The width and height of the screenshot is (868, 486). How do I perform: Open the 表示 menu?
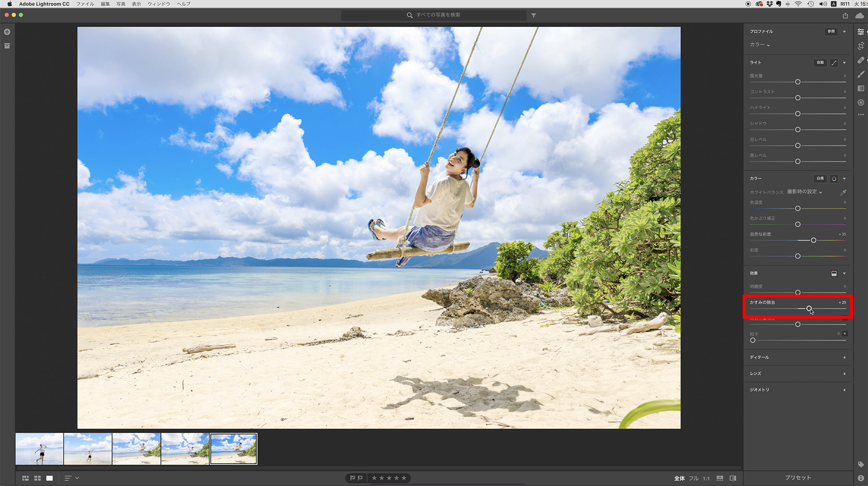pos(136,4)
